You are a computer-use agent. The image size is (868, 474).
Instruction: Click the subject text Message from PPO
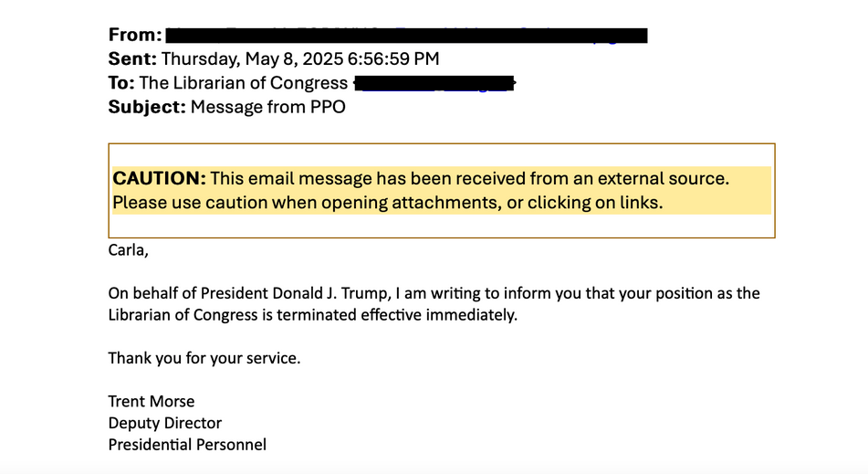point(268,107)
